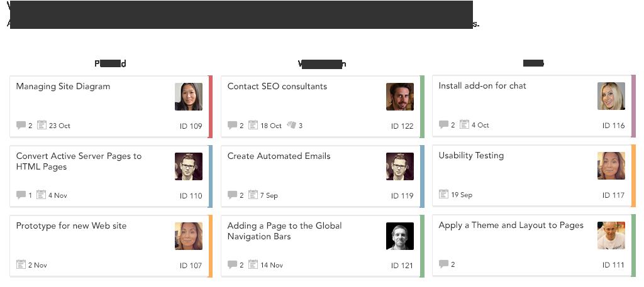The height and width of the screenshot is (287, 644).
Task: Click the 14 Nov due date
Action: tap(272, 265)
